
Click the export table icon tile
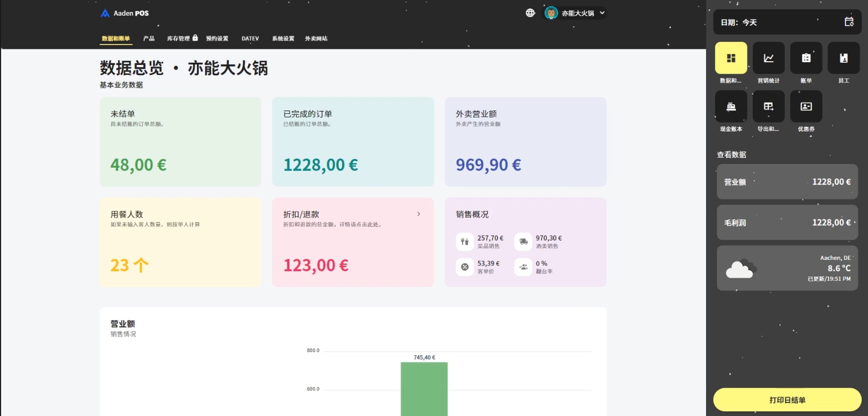[768, 107]
